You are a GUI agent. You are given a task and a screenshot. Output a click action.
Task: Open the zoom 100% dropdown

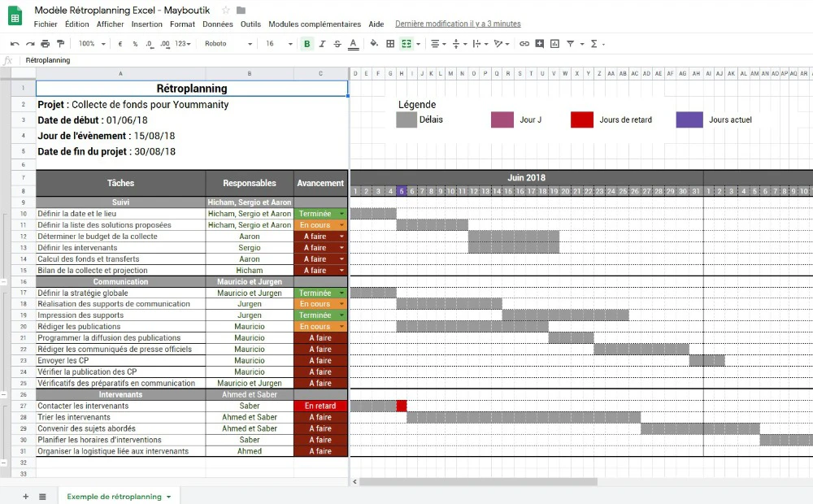coord(92,44)
